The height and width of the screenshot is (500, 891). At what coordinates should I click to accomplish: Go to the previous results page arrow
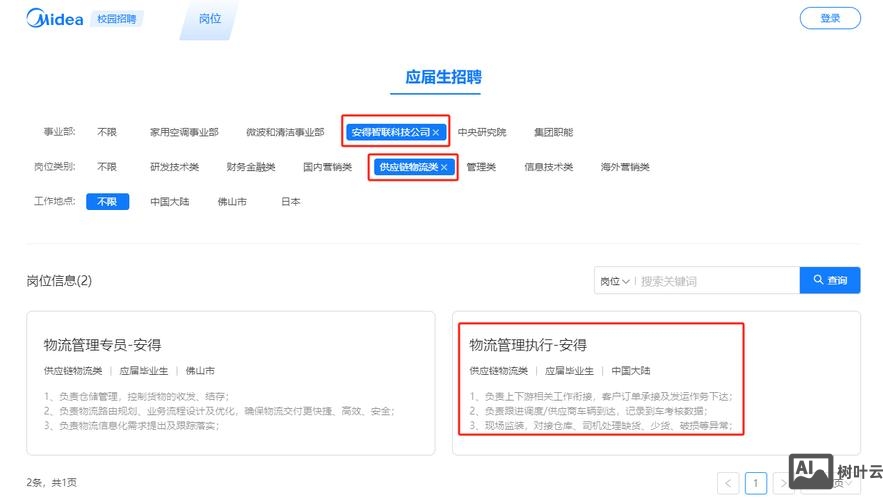pos(728,484)
